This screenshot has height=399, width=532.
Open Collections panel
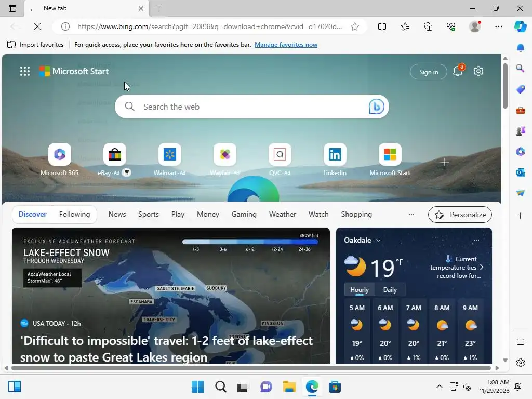click(x=428, y=26)
